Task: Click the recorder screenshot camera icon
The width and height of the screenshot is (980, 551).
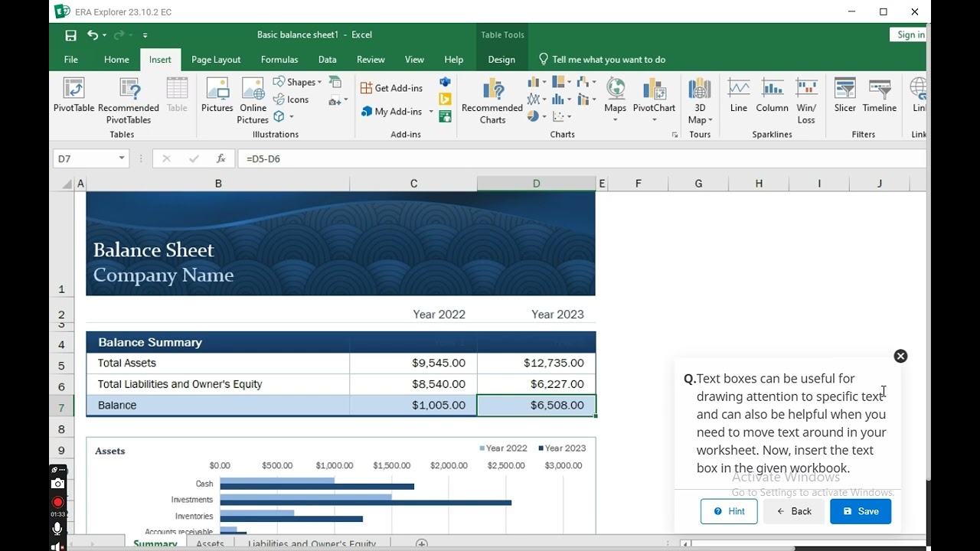Action: tap(57, 484)
